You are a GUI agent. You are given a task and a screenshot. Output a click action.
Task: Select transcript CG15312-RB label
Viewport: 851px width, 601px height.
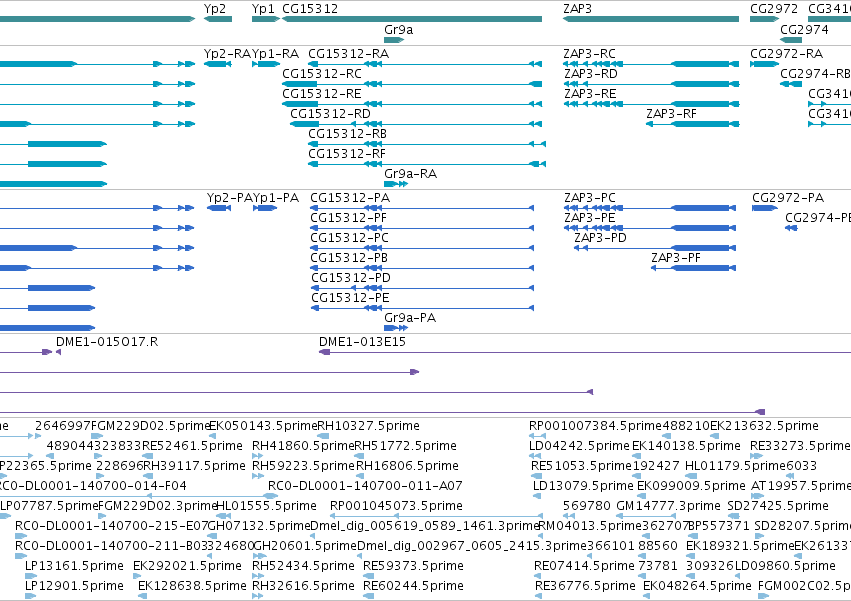(x=347, y=134)
